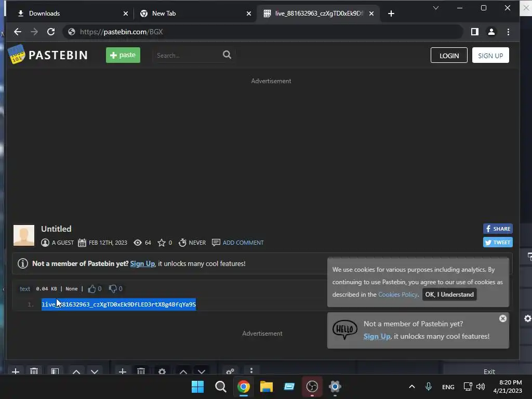Viewport: 532px width, 399px height.
Task: Open Chrome's three-dot menu
Action: [508, 32]
